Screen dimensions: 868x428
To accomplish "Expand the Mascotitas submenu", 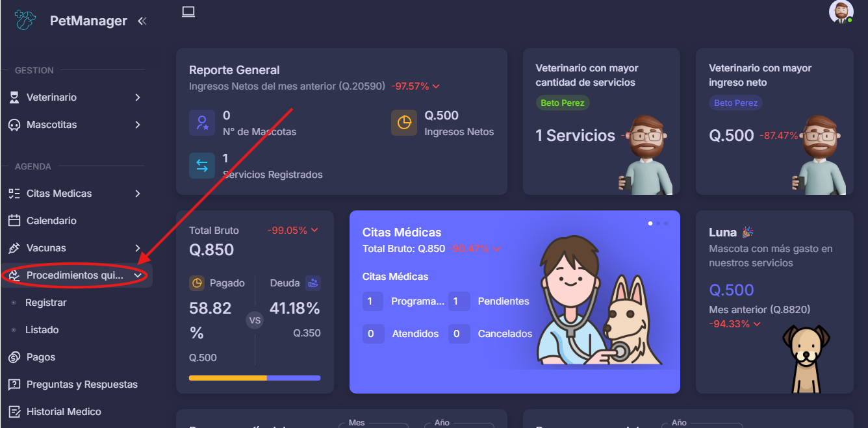I will 76,125.
